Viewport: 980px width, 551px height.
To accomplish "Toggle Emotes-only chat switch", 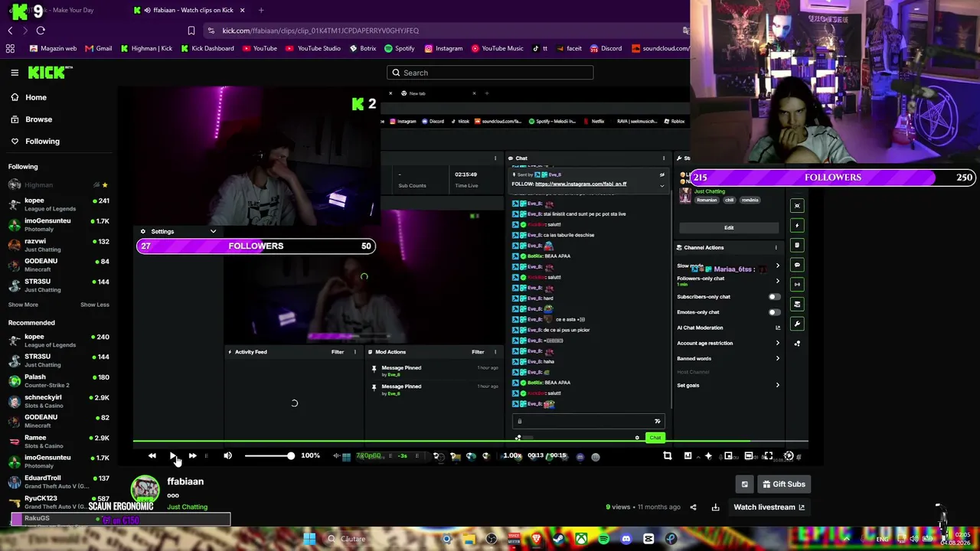I will pos(775,312).
